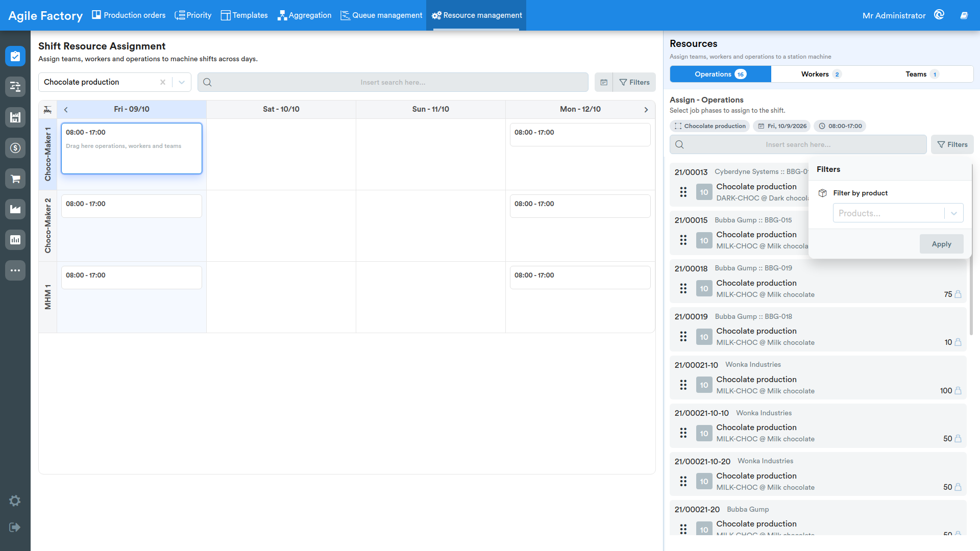Click the documentation book icon top right
980x551 pixels.
coord(964,15)
